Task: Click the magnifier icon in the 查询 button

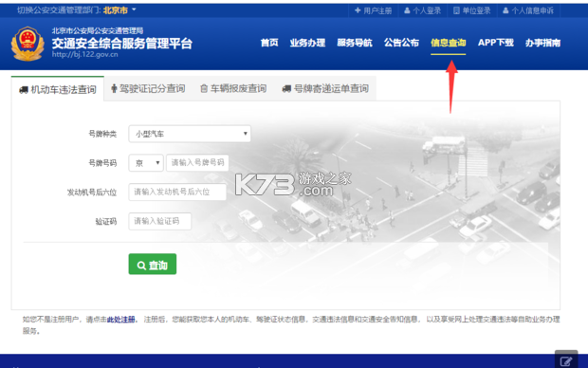Action: [141, 266]
